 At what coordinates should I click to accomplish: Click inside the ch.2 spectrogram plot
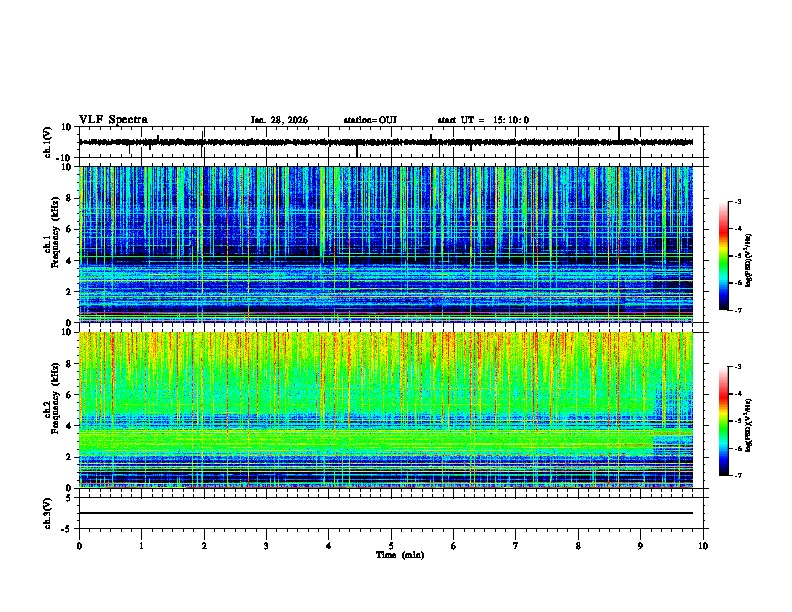point(386,410)
